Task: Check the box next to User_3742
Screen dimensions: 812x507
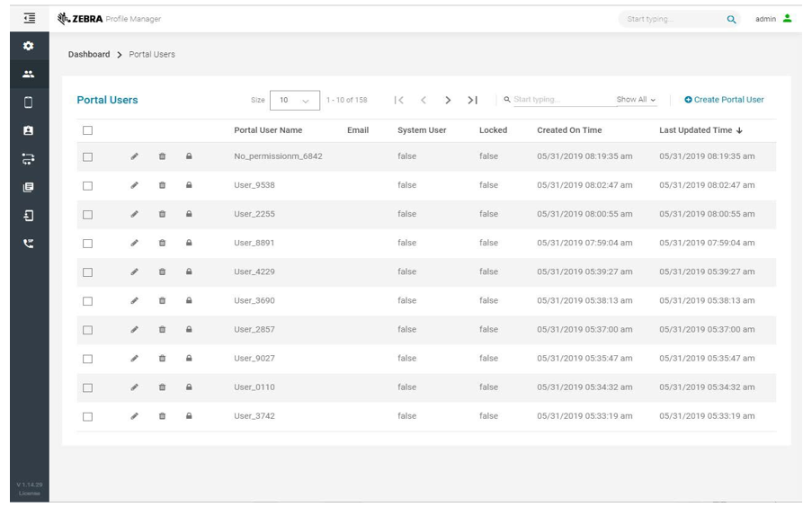Action: [x=87, y=416]
